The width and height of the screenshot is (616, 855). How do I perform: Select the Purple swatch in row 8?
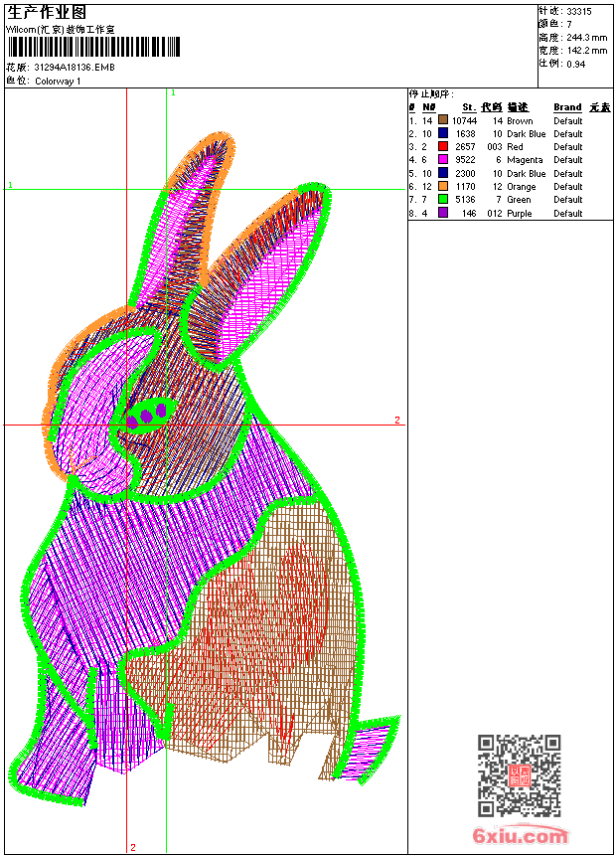(x=443, y=213)
